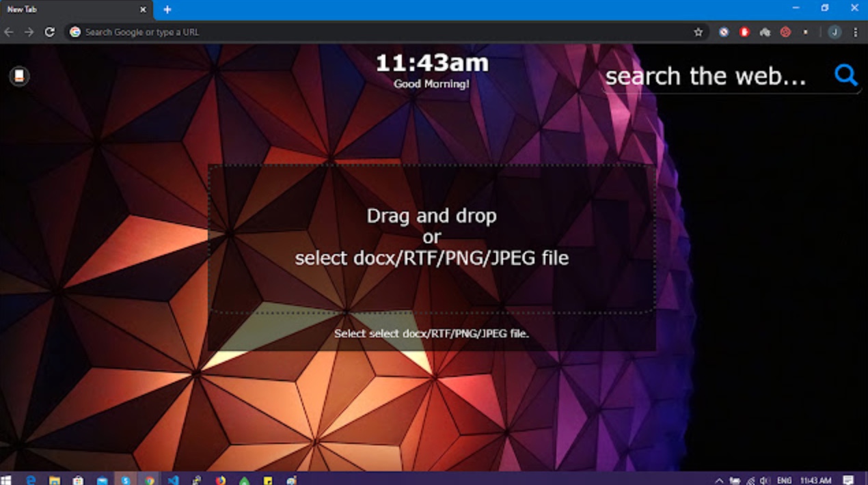
Task: Open Chrome's three-dot menu
Action: click(855, 32)
